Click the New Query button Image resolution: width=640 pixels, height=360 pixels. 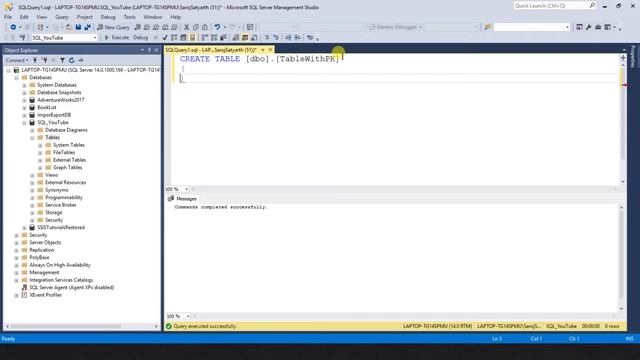113,27
